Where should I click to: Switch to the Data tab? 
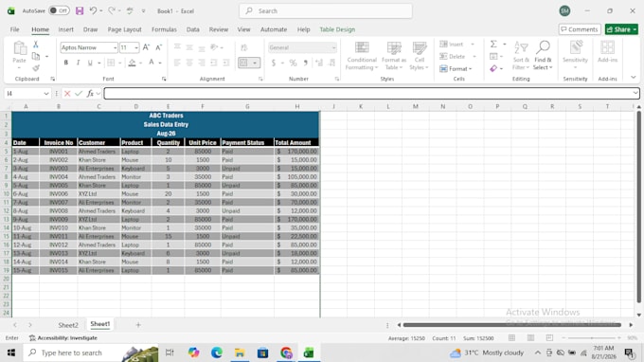point(192,29)
